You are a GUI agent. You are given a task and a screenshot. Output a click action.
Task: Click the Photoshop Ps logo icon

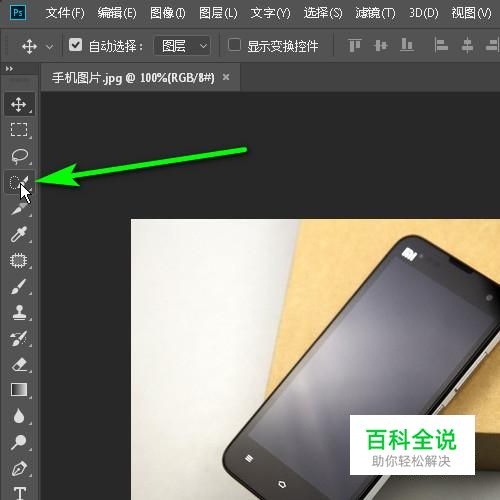tap(18, 13)
